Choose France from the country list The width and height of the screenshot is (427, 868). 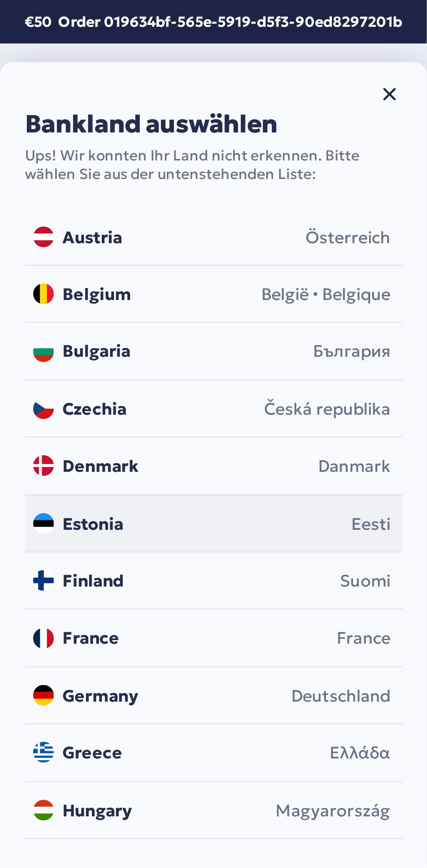click(91, 638)
